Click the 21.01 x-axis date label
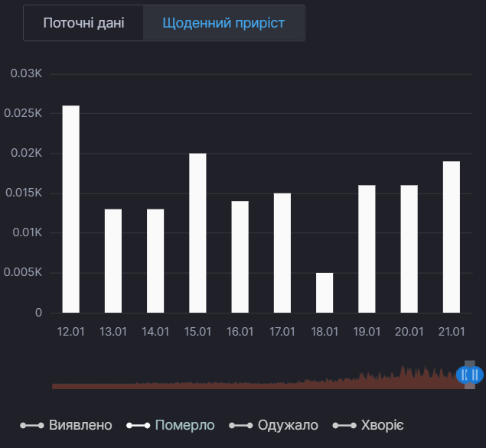Viewport: 486px width, 448px height. coord(452,331)
